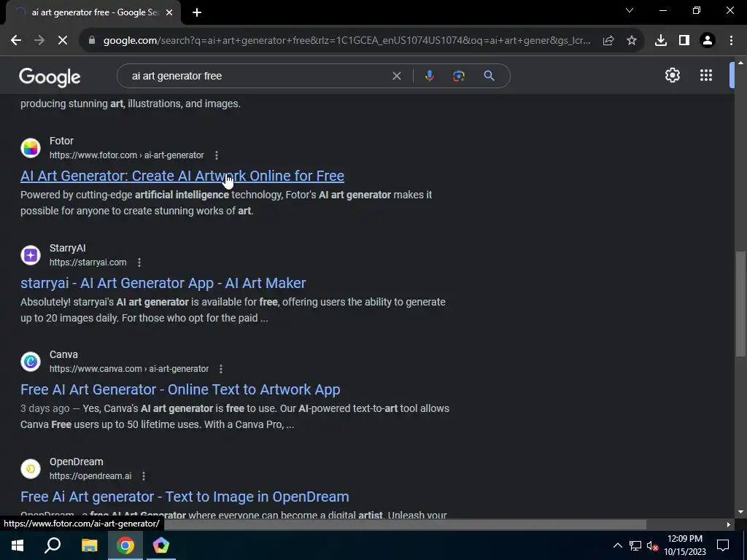Open the Windows Start menu
Image resolution: width=747 pixels, height=560 pixels.
18,545
